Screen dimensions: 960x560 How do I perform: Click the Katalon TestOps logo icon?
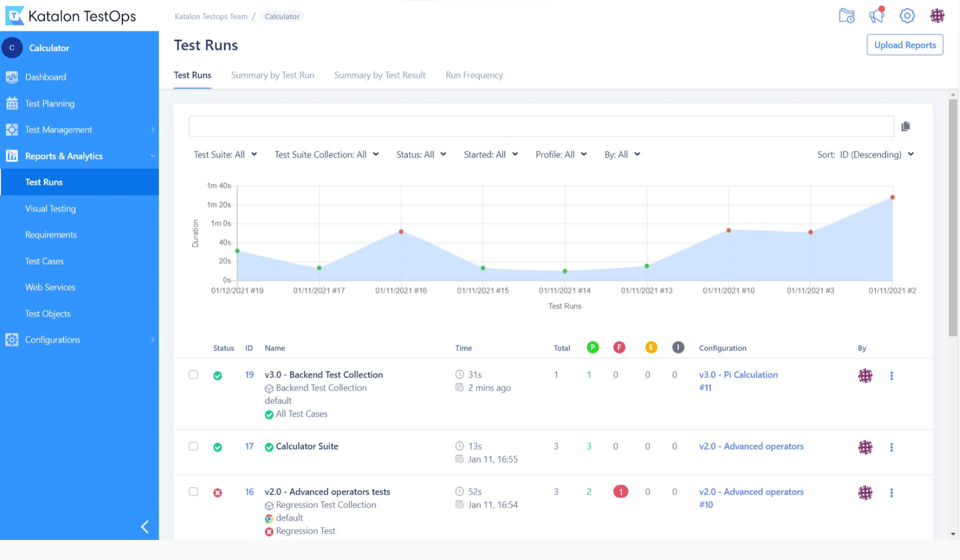tap(15, 16)
